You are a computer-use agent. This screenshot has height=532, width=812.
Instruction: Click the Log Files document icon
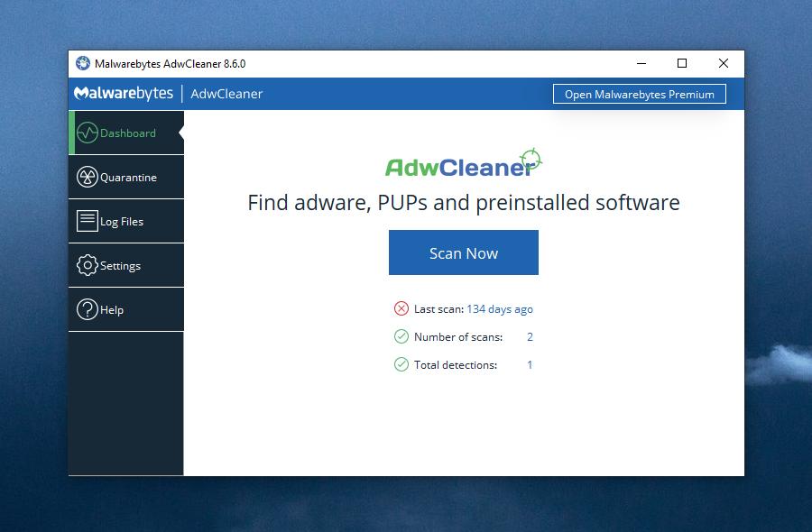click(x=87, y=220)
